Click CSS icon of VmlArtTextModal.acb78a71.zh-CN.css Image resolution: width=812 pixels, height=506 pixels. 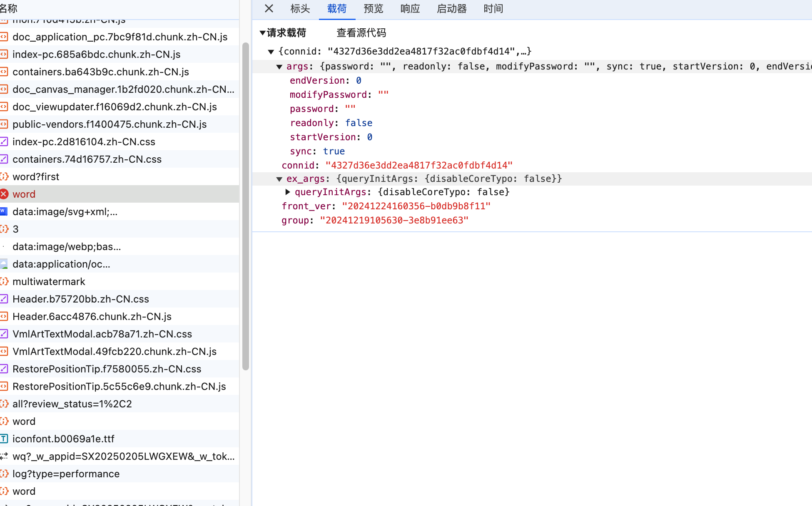click(x=4, y=334)
